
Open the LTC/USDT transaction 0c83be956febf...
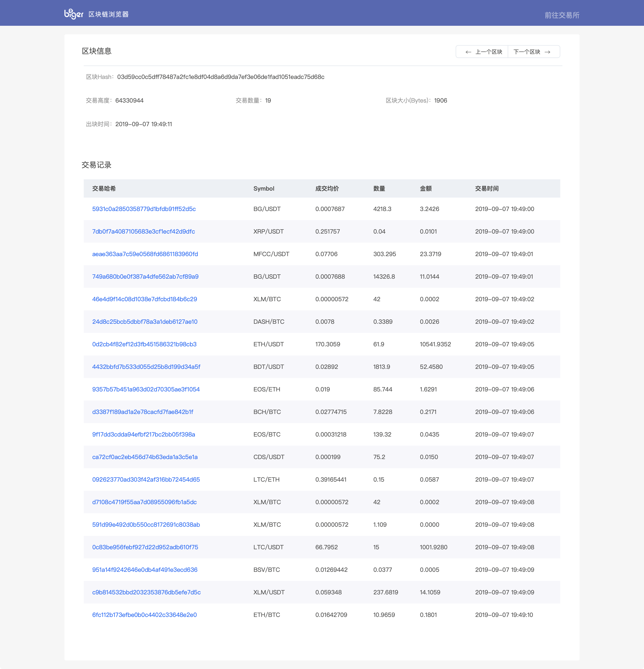tap(145, 547)
